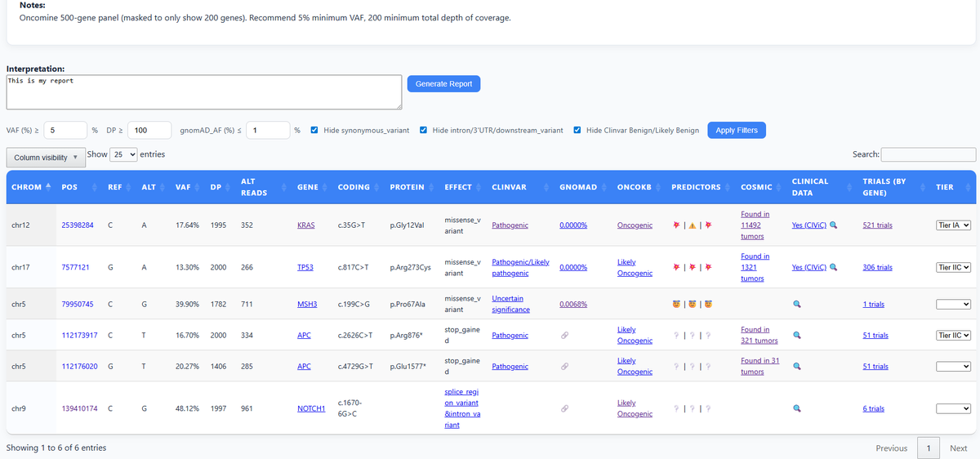Open the tier dropdown for APC p.Arg876*
Image resolution: width=980 pixels, height=459 pixels.
click(x=954, y=335)
